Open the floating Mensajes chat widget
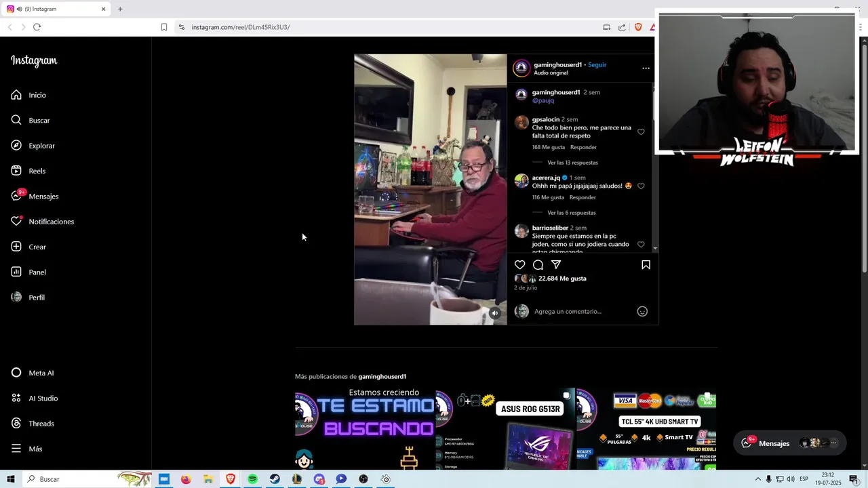Screen dimensions: 868x488 point(790,443)
